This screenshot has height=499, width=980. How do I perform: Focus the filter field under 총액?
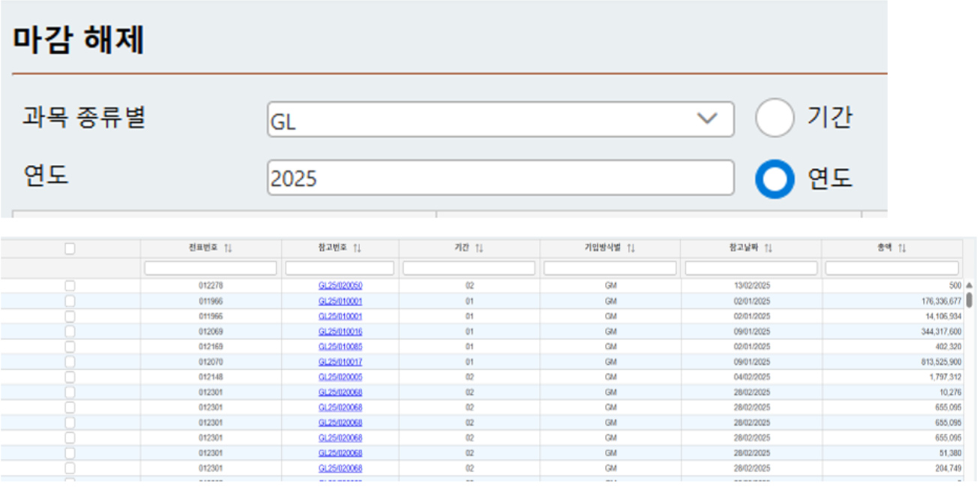click(892, 268)
